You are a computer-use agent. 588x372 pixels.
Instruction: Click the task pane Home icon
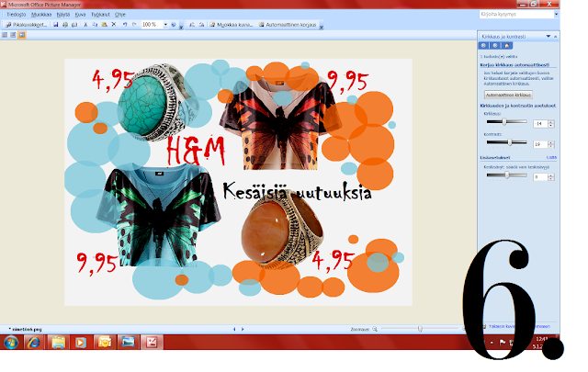click(x=507, y=45)
